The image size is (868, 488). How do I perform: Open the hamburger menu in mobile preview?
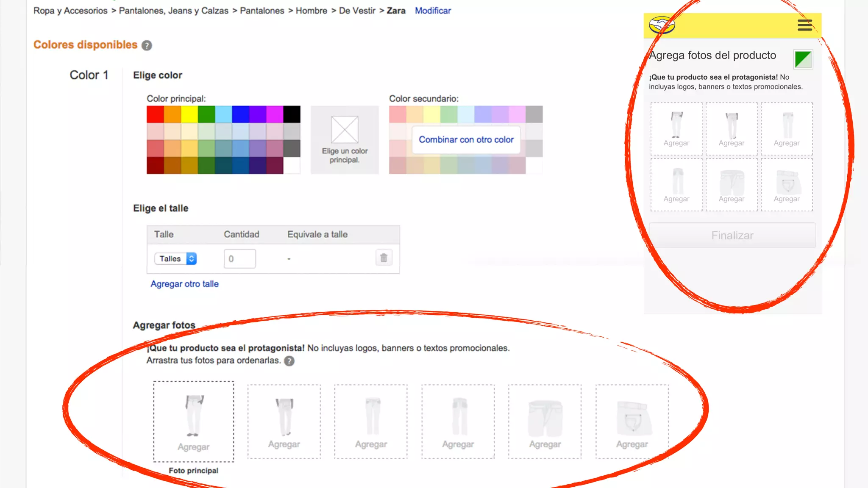click(804, 25)
